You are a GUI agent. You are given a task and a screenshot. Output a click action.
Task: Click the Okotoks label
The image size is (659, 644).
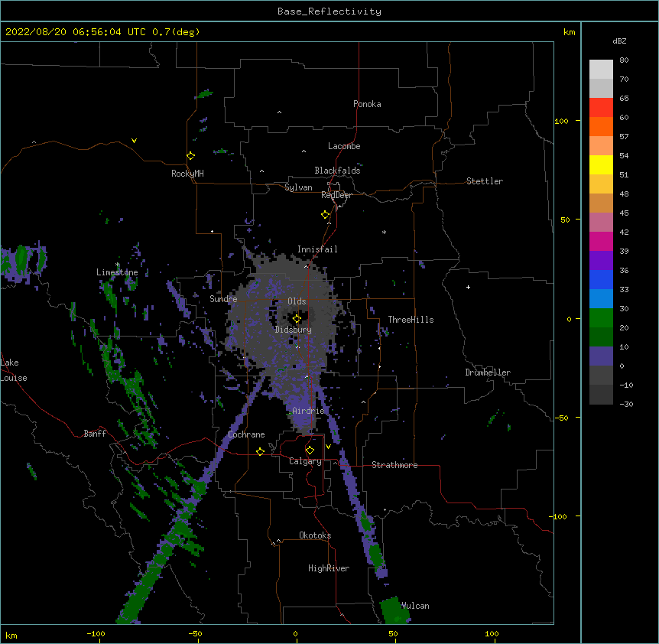pyautogui.click(x=315, y=535)
